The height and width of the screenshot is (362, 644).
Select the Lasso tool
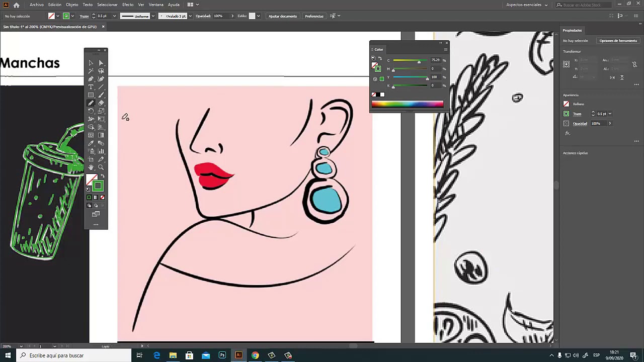point(101,71)
